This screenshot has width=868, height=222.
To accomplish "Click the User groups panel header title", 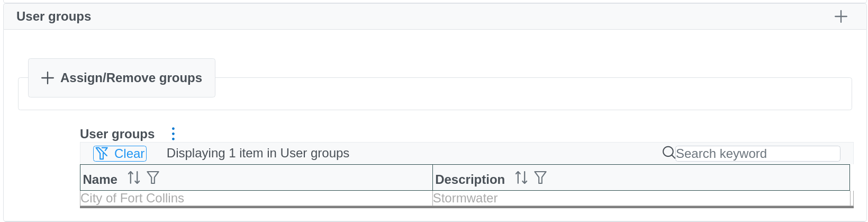I will [53, 16].
